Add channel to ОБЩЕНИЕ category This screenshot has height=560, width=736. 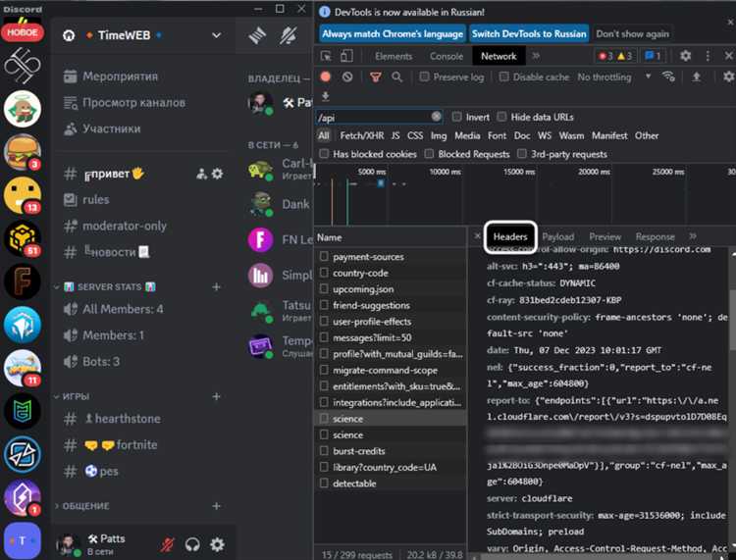click(x=217, y=506)
